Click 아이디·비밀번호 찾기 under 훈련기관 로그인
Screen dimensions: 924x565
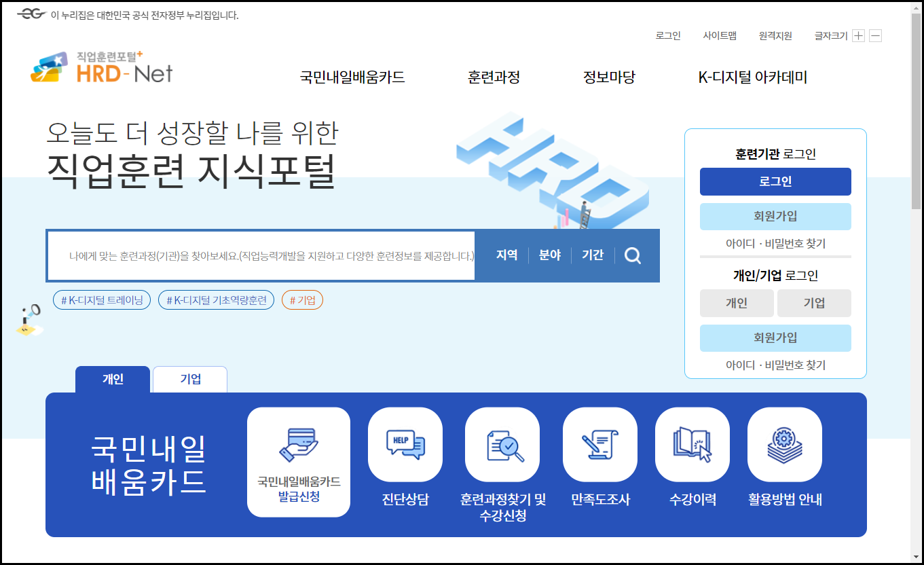pos(775,244)
